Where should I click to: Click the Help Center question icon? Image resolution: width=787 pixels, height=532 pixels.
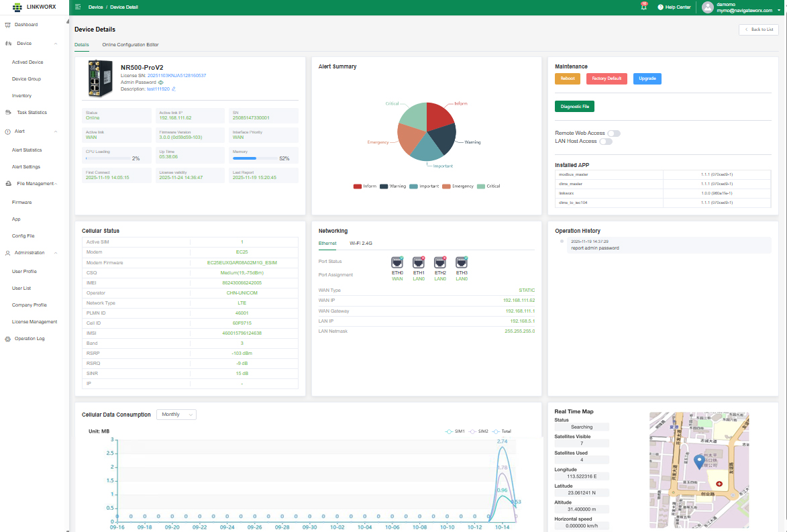(660, 7)
